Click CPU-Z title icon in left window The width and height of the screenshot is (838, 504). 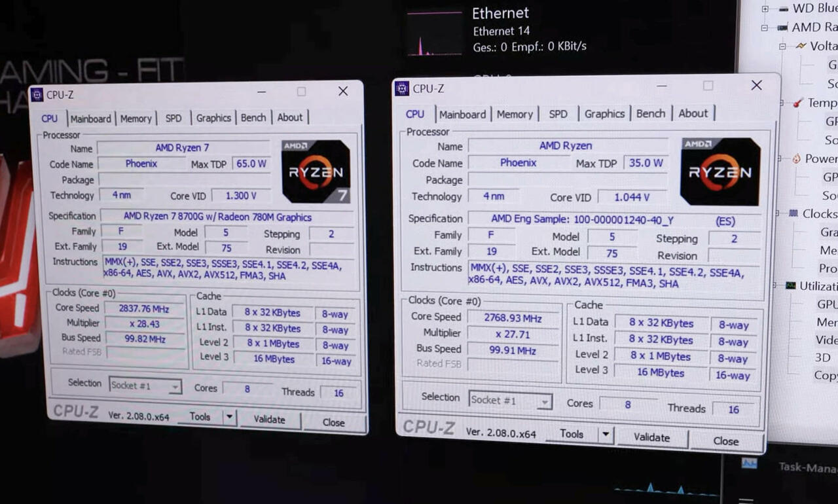click(x=37, y=95)
